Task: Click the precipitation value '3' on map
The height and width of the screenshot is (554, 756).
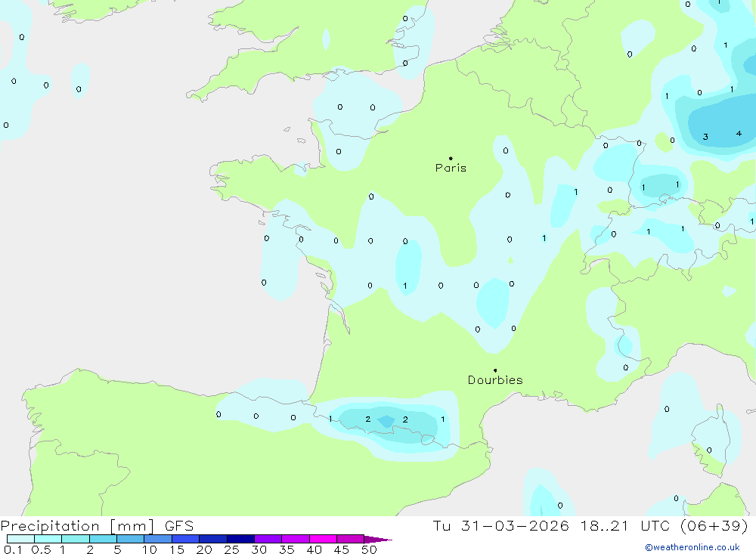Action: pos(705,137)
